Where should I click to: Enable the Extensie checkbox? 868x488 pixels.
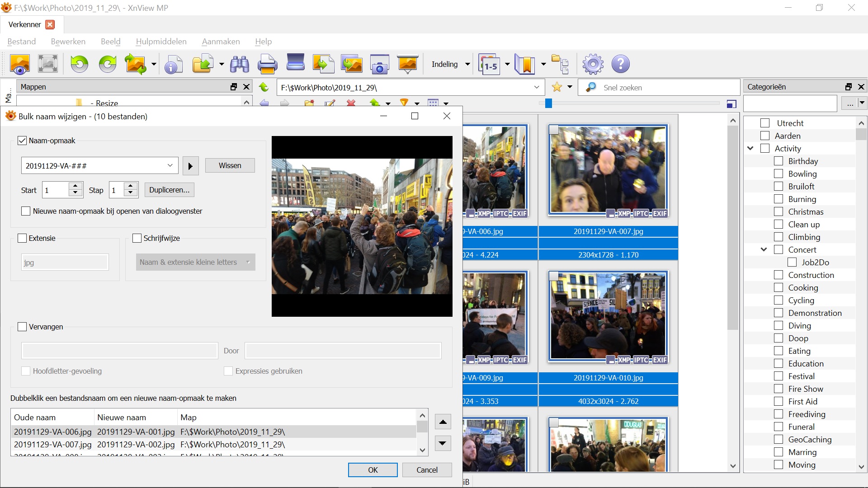click(22, 238)
